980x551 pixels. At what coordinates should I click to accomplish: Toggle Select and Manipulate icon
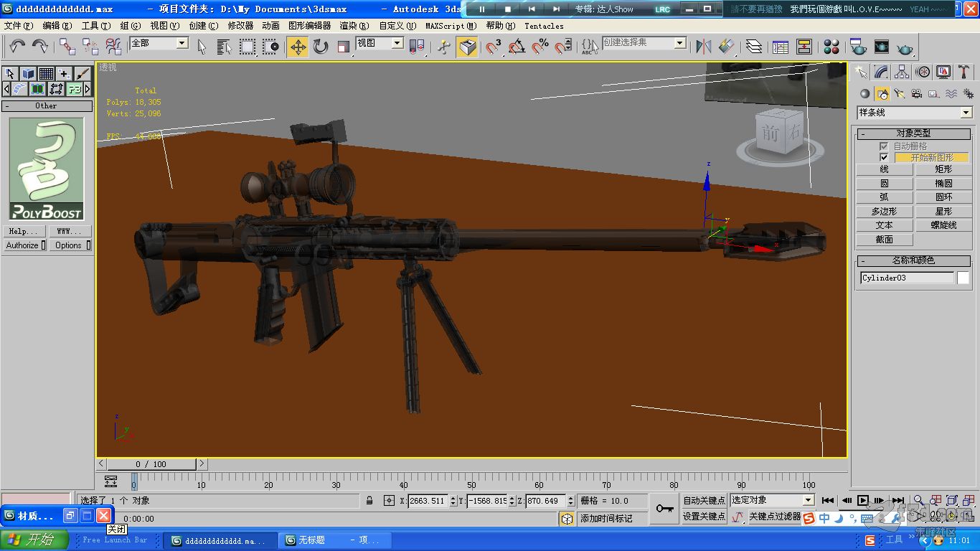coord(444,47)
